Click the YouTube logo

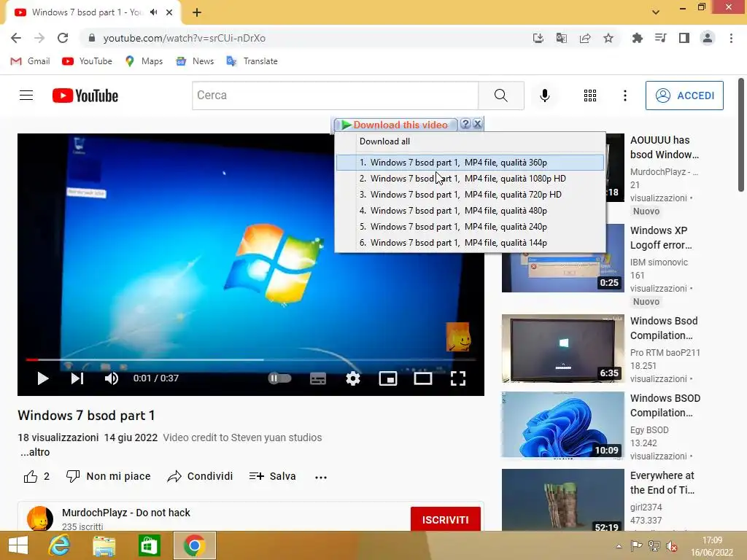[85, 96]
